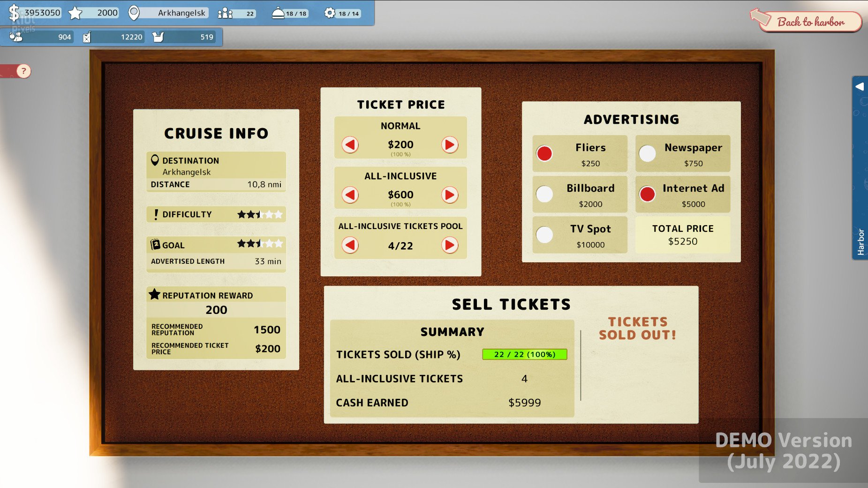Click the Back to harbor button
Viewport: 868px width, 488px height.
coord(811,22)
